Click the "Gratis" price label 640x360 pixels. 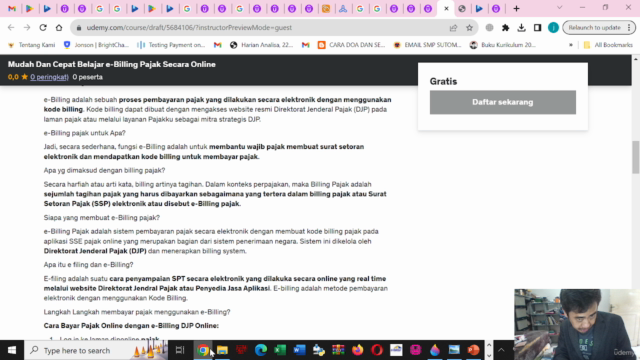[443, 81]
